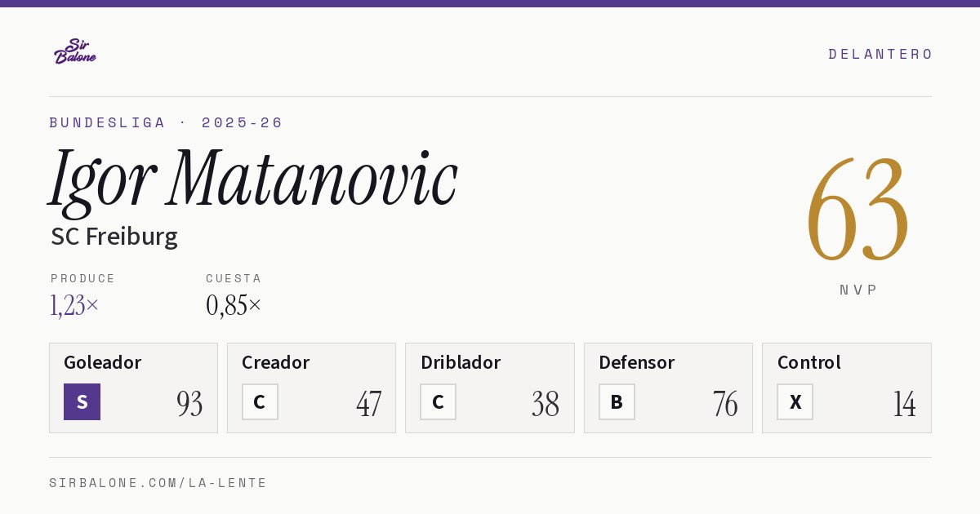Click the Goleador score 93
The image size is (980, 514).
pos(189,404)
